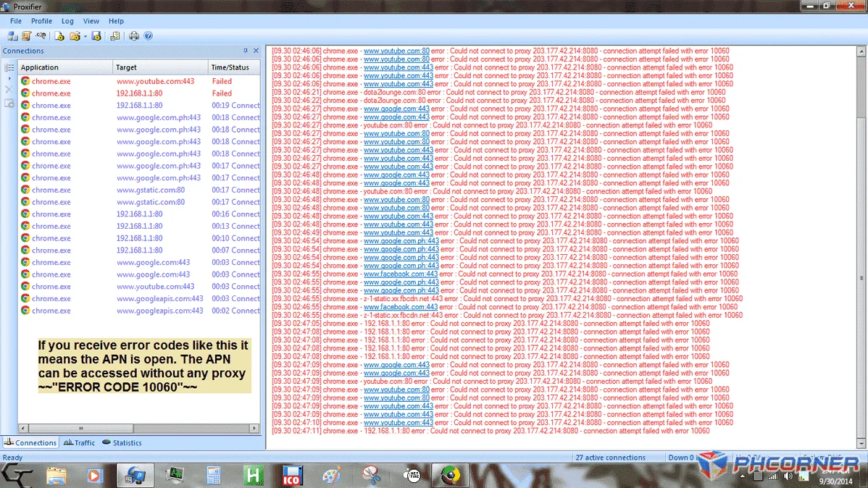Select 192.168.1.1:80 row at 00:07

coord(139,250)
